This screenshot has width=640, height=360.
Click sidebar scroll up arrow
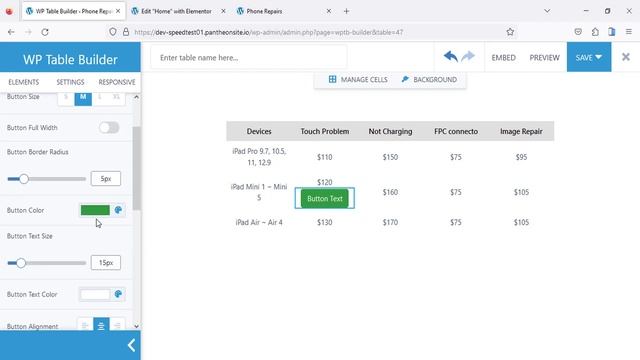click(x=136, y=97)
